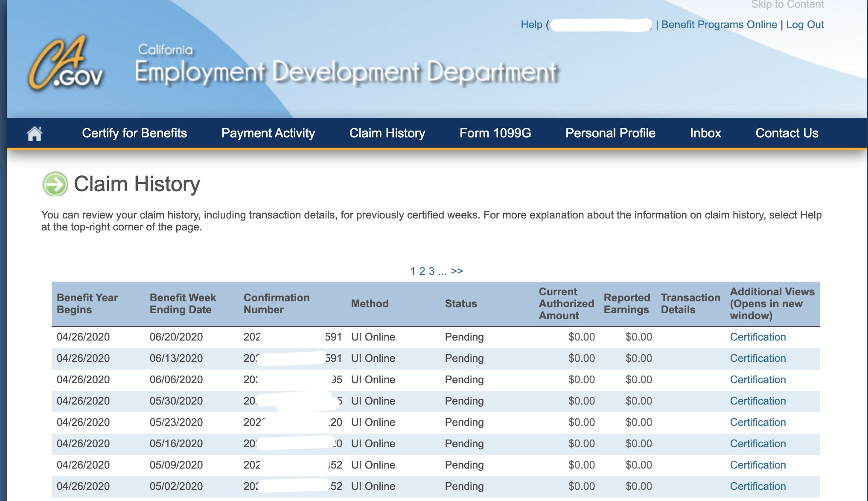
Task: Click Pending status in 05/02/2020 row
Action: 464,486
